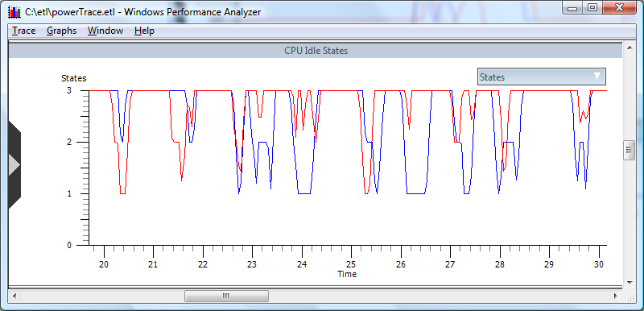
Task: Click the vertical scrollbar down arrow
Action: 630,283
